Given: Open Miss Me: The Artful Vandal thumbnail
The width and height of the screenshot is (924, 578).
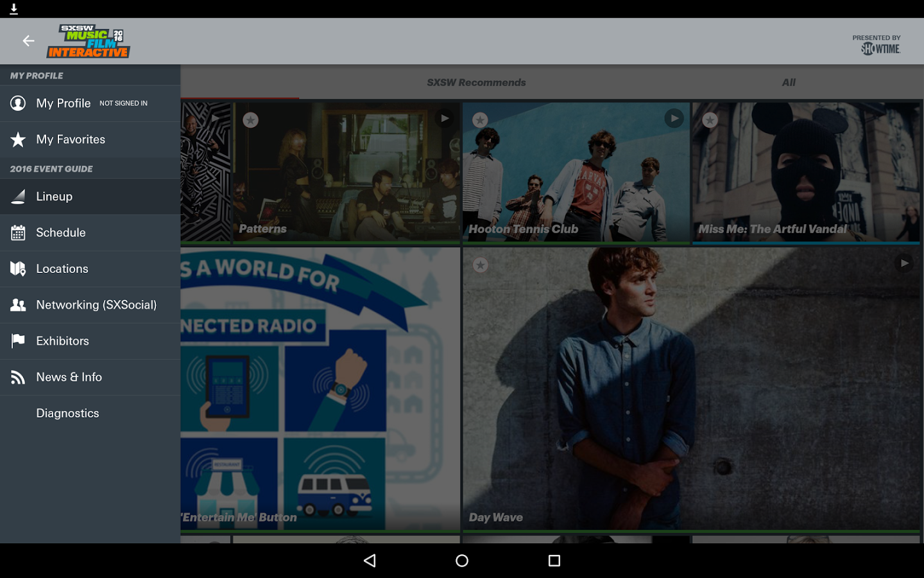Looking at the screenshot, I should click(806, 172).
